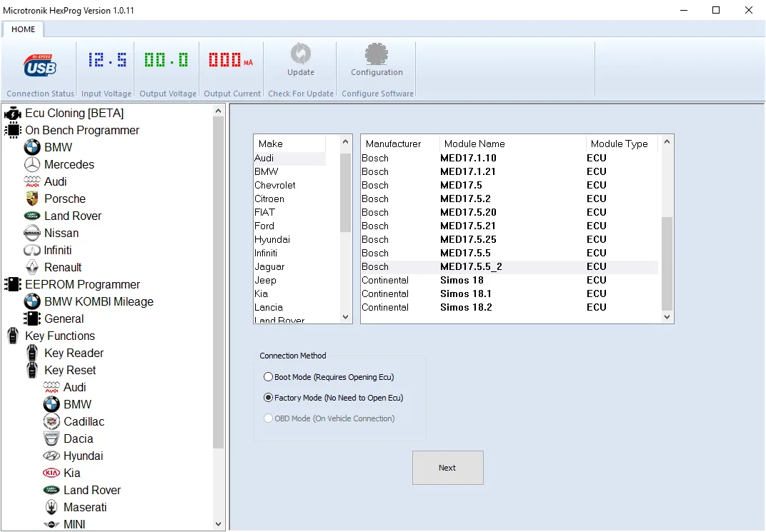Image resolution: width=766 pixels, height=532 pixels.
Task: Select Factory Mode radio button
Action: coord(268,397)
